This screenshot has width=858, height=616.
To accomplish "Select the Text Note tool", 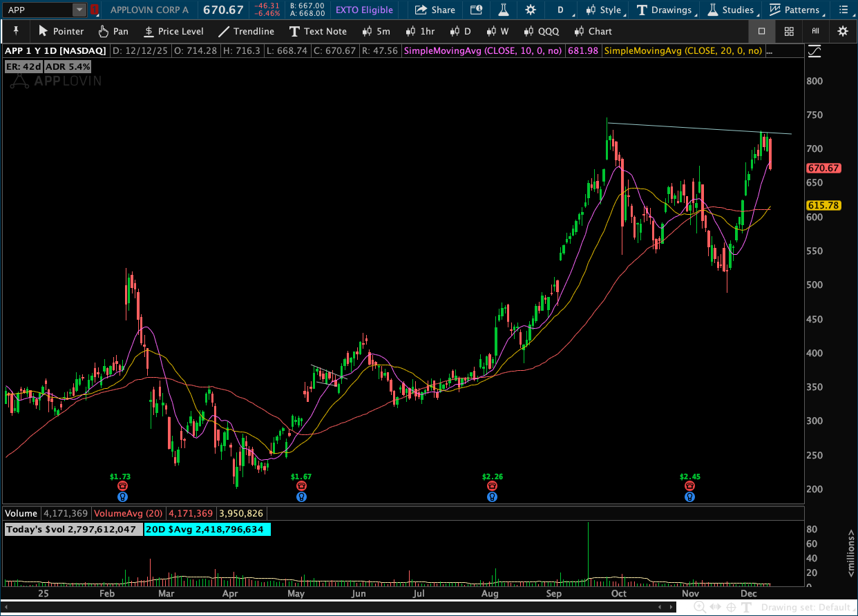I will click(x=318, y=31).
